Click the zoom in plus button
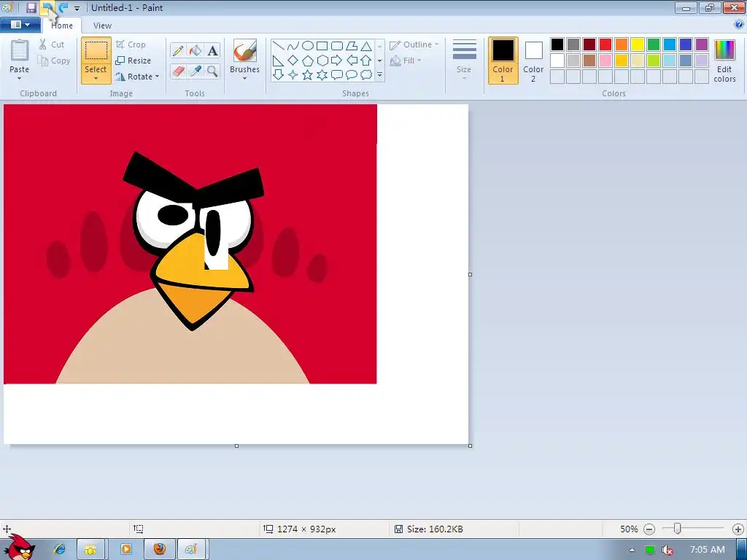The height and width of the screenshot is (560, 747). point(738,529)
